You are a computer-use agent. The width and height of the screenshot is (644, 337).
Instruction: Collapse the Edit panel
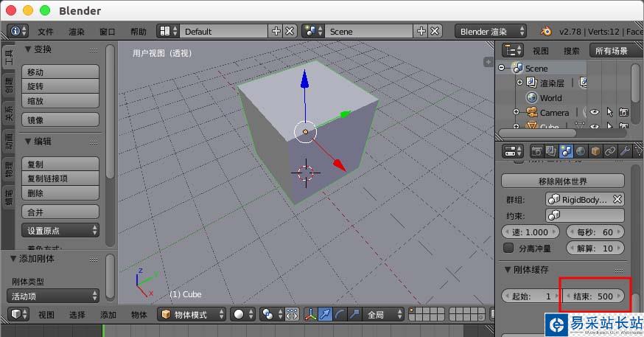click(28, 142)
